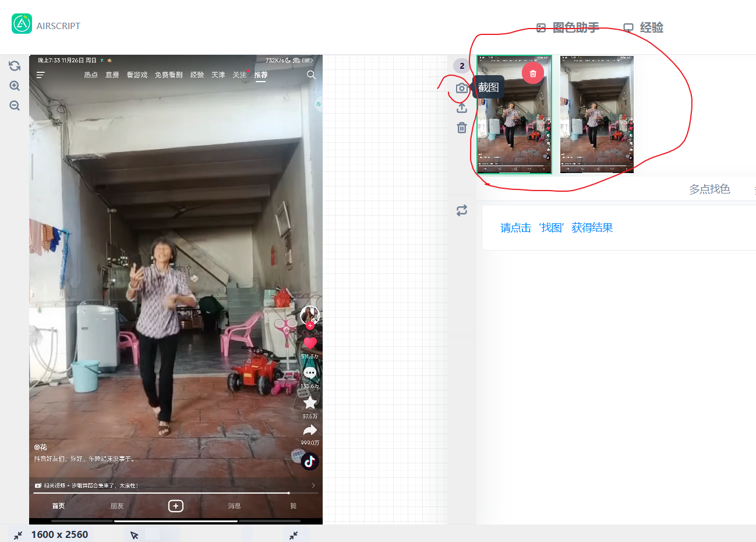Open the 多点找色 tab

pyautogui.click(x=709, y=189)
